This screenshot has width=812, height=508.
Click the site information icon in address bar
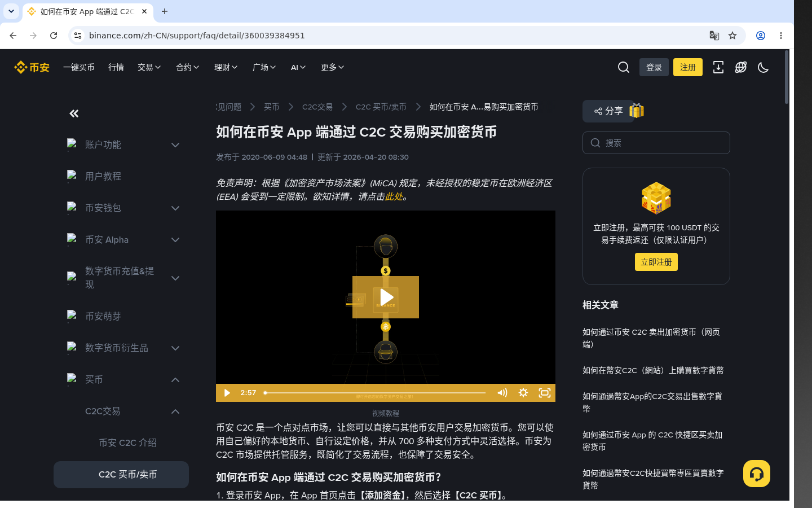coord(78,36)
